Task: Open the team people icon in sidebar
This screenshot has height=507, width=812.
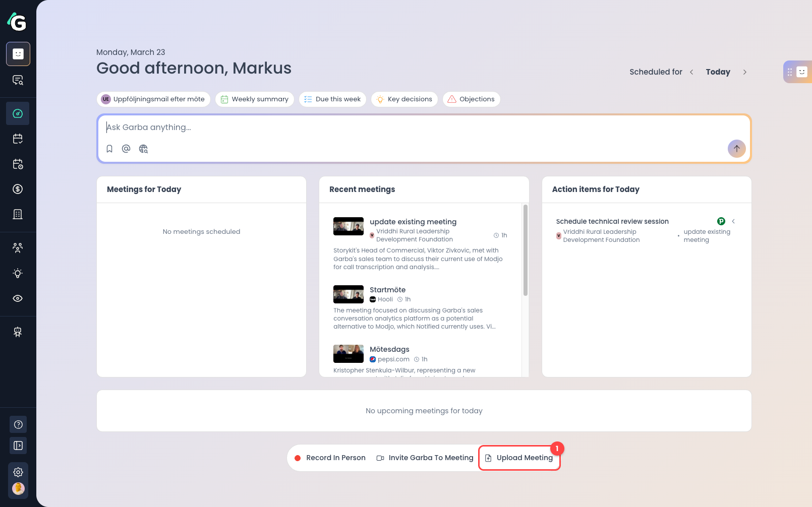Action: point(18,247)
